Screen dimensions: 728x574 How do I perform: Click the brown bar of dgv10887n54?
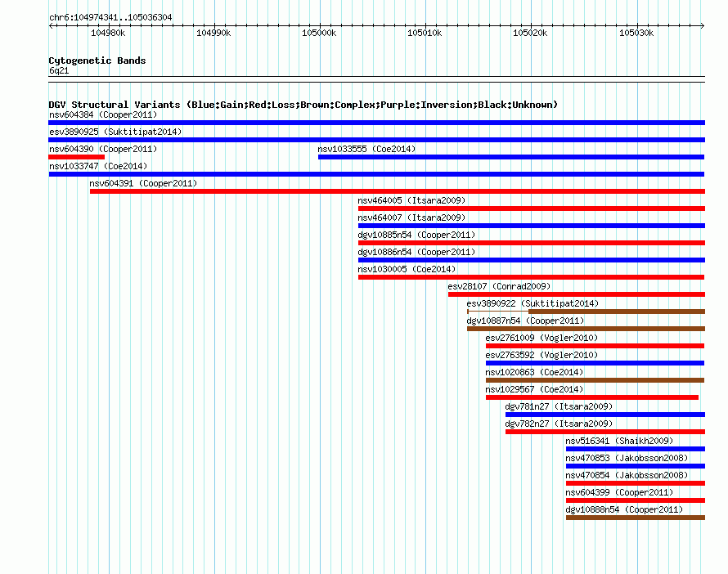[x=586, y=329]
